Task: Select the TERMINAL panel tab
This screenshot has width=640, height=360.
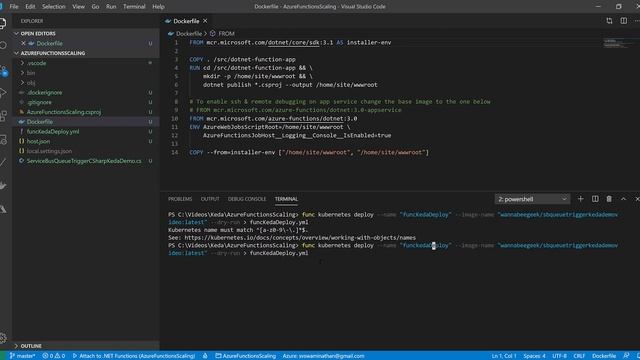Action: coord(286,199)
